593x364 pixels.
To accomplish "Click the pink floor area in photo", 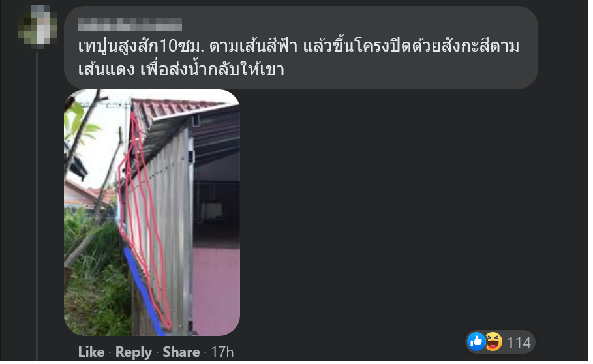I will [215, 287].
